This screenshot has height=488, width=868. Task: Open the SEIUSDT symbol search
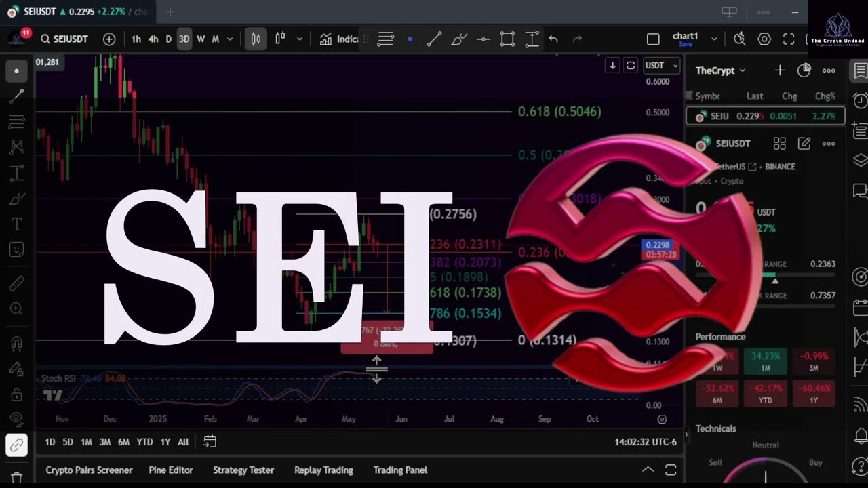tap(64, 39)
